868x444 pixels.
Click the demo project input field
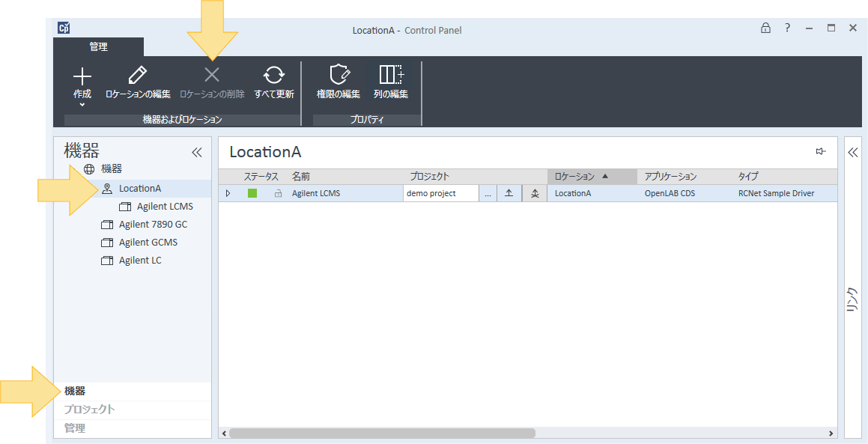(440, 193)
